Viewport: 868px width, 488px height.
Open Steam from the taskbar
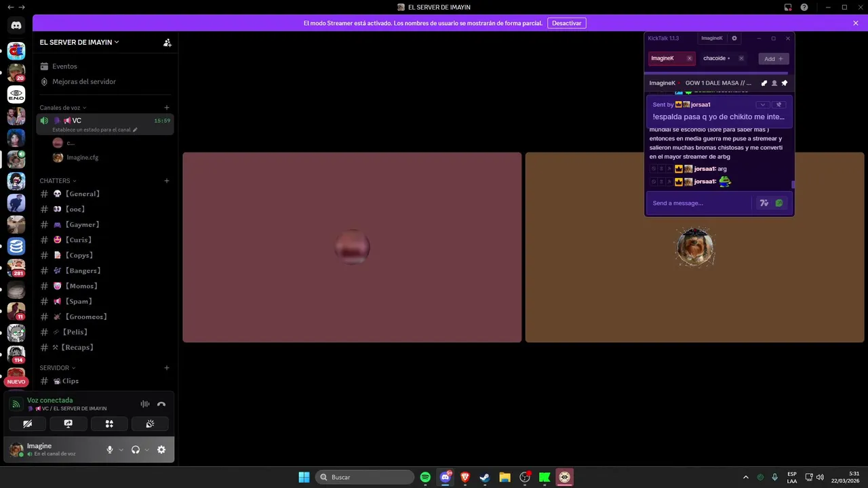pos(485,477)
